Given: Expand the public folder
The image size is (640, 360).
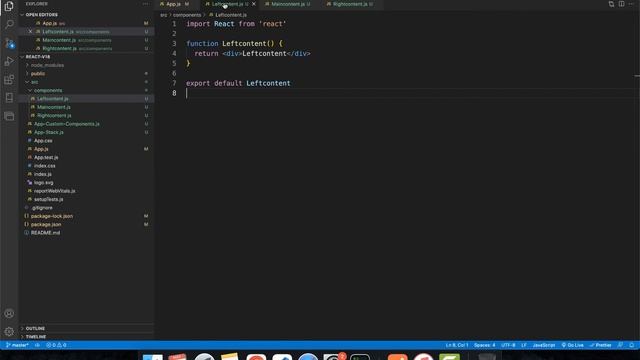Looking at the screenshot, I should (38, 74).
